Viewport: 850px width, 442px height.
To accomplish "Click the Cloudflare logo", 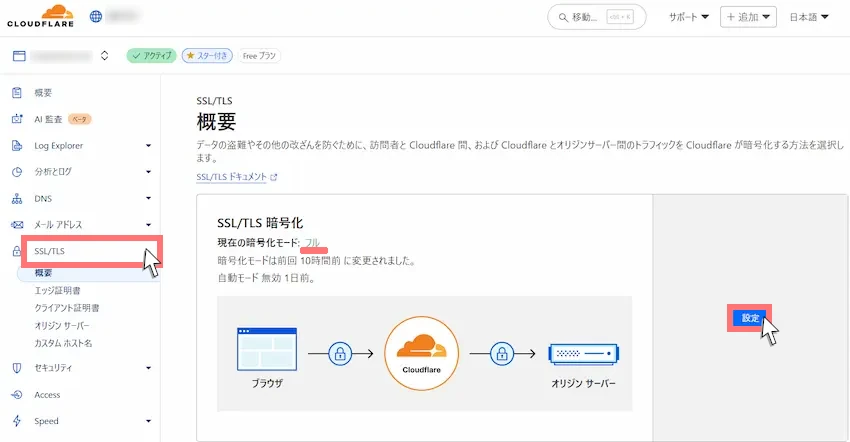I will click(x=41, y=16).
